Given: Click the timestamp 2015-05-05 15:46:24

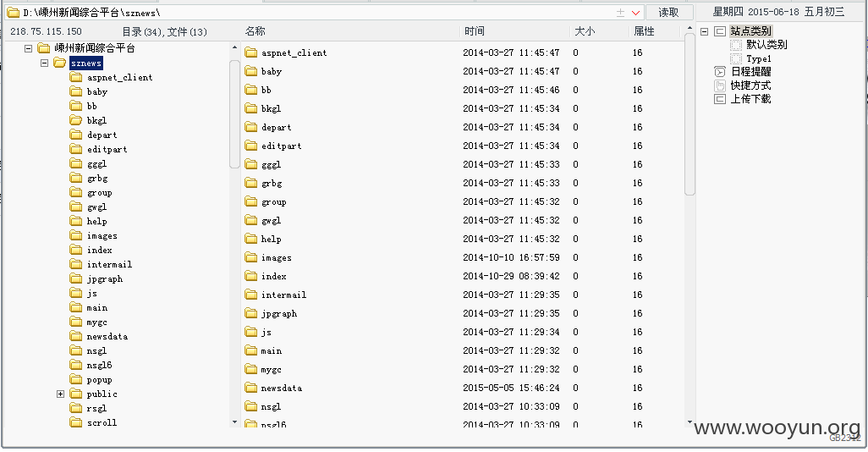Looking at the screenshot, I should pos(511,388).
